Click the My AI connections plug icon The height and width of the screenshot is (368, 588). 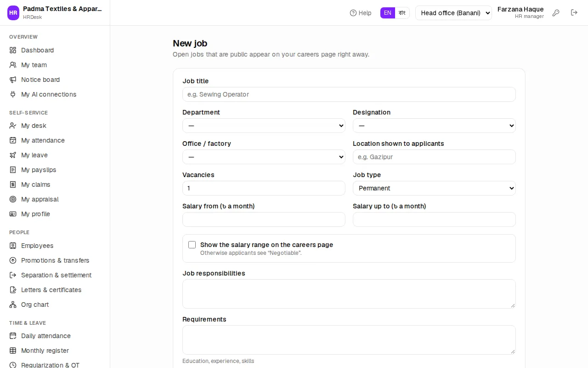[x=13, y=94]
